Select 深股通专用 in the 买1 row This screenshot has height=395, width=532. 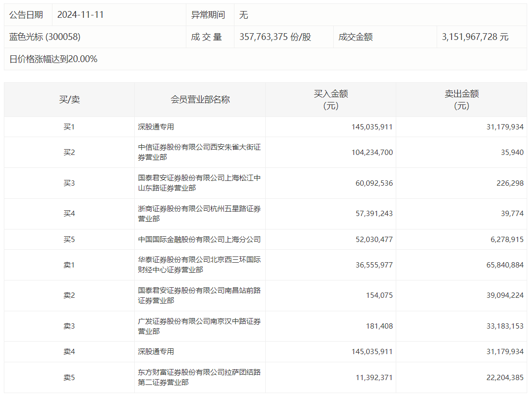click(156, 127)
